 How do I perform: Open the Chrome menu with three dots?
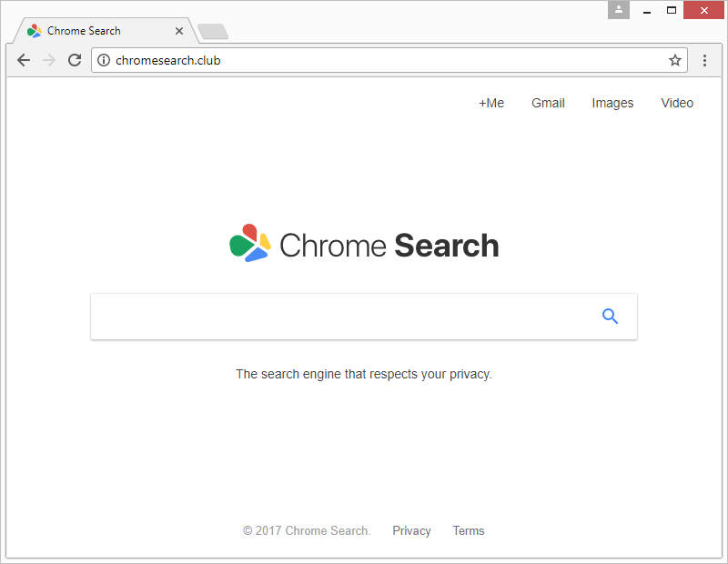coord(704,60)
